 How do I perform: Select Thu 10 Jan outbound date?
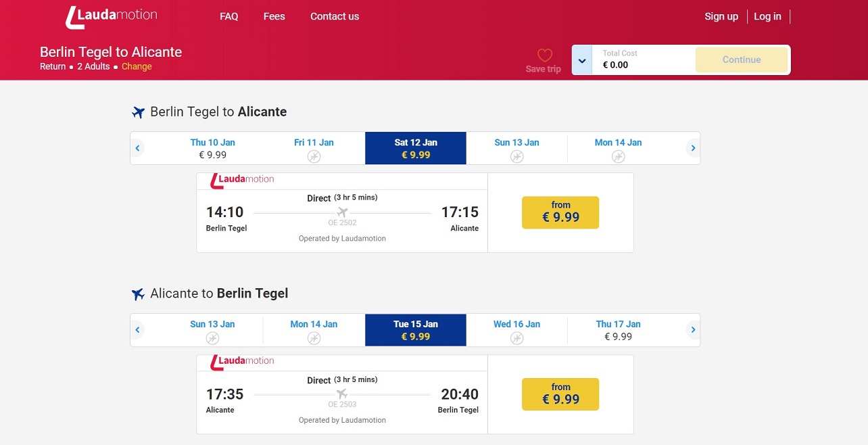tap(213, 148)
